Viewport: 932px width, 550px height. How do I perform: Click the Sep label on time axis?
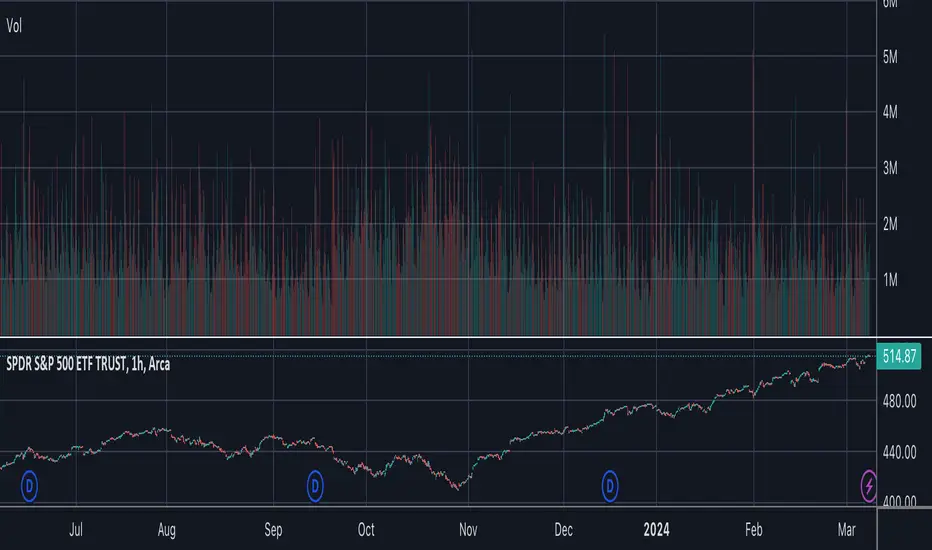[x=273, y=530]
